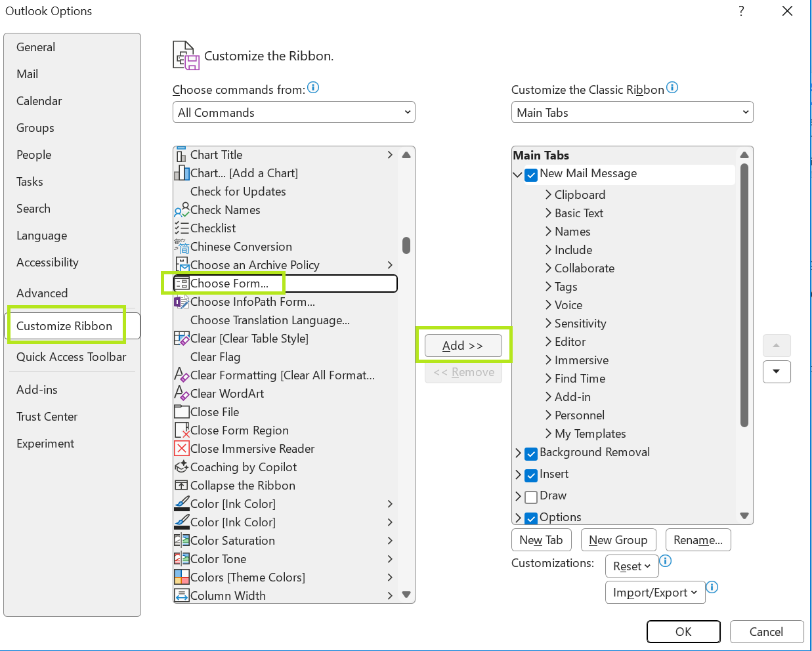
Task: Select the Color Tone icon
Action: [x=182, y=559]
